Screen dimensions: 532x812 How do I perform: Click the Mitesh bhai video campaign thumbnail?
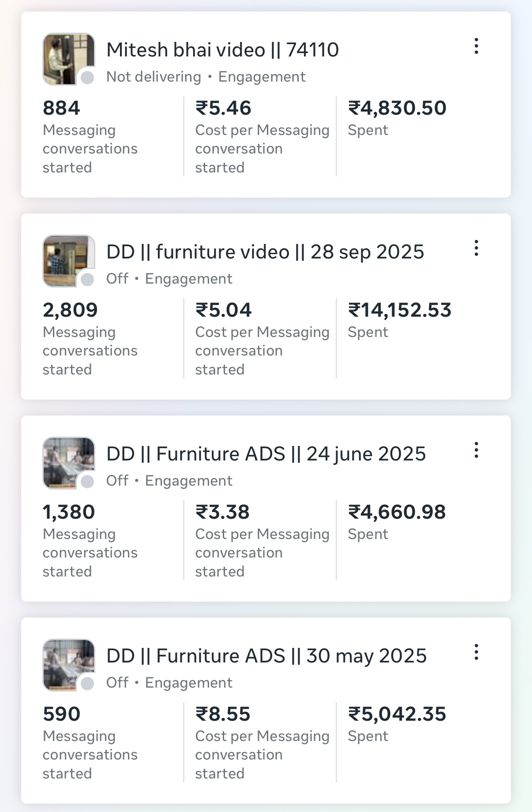[68, 59]
